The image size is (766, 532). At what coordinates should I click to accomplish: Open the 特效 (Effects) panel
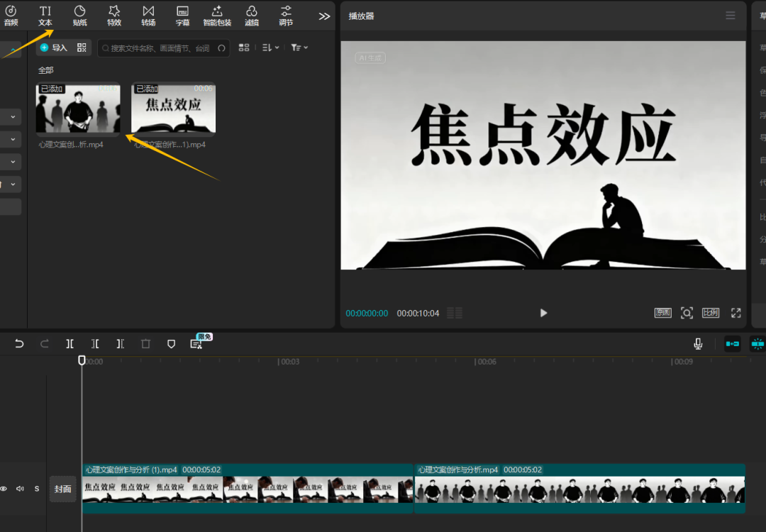(x=114, y=15)
